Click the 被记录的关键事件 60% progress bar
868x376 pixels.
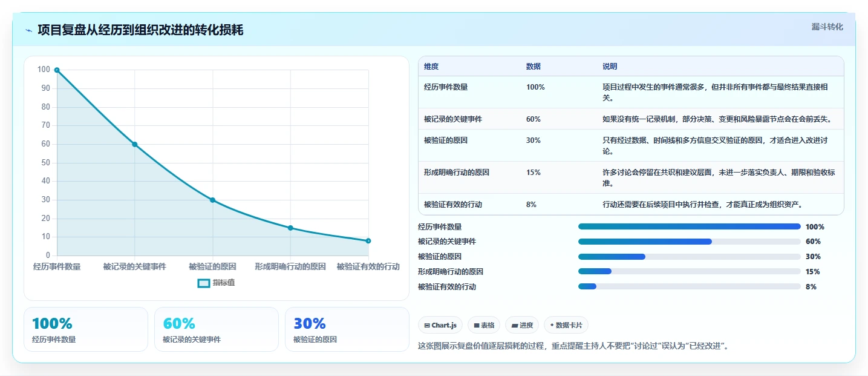tap(690, 242)
